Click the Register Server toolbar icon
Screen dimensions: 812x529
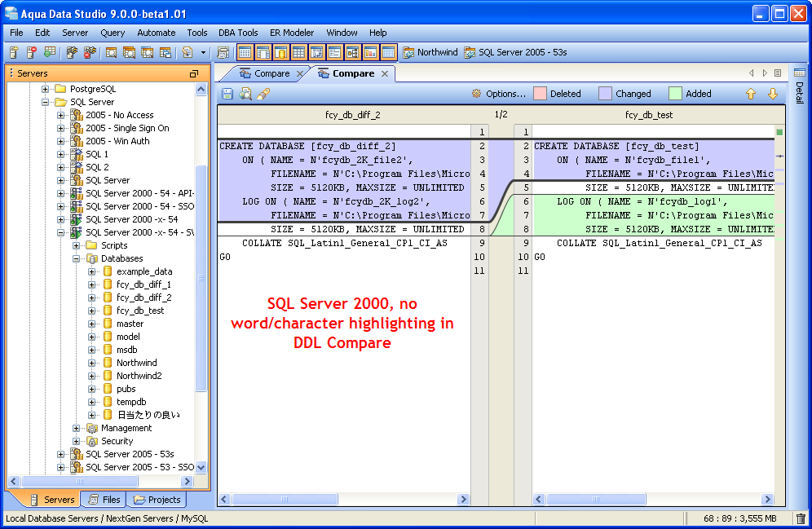click(x=14, y=52)
